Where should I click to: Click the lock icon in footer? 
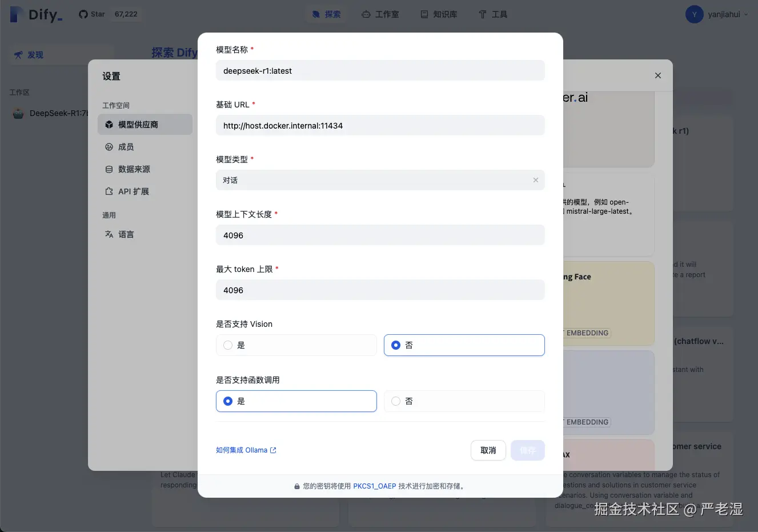pos(297,486)
